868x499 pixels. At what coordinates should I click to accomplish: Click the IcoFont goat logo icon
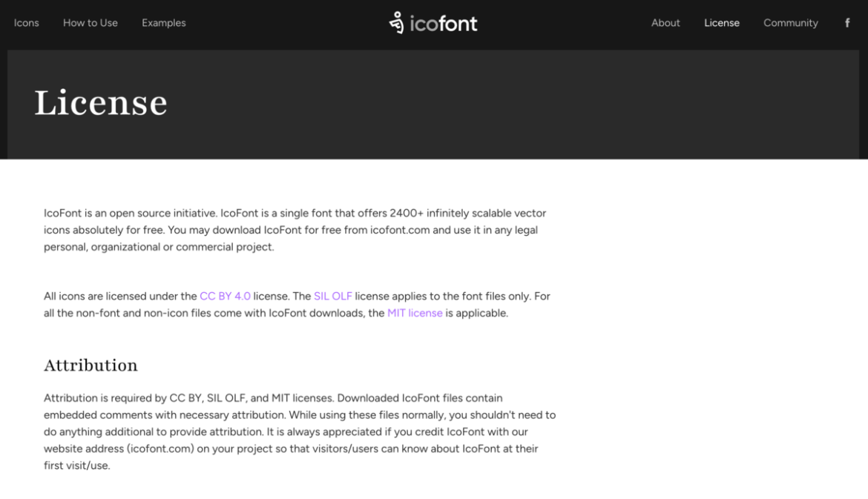(x=398, y=22)
